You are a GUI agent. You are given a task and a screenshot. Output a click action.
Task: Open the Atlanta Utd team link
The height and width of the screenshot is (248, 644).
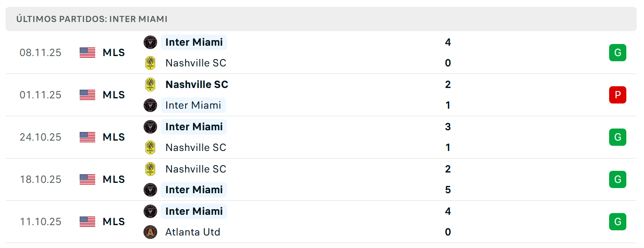pyautogui.click(x=193, y=232)
